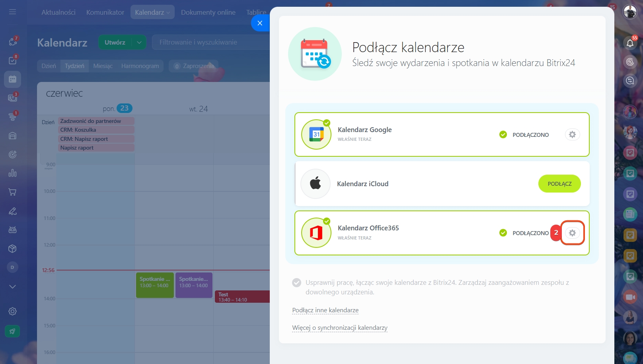This screenshot has height=364, width=643.
Task: Open the chat search icon in right panel
Action: 630,81
